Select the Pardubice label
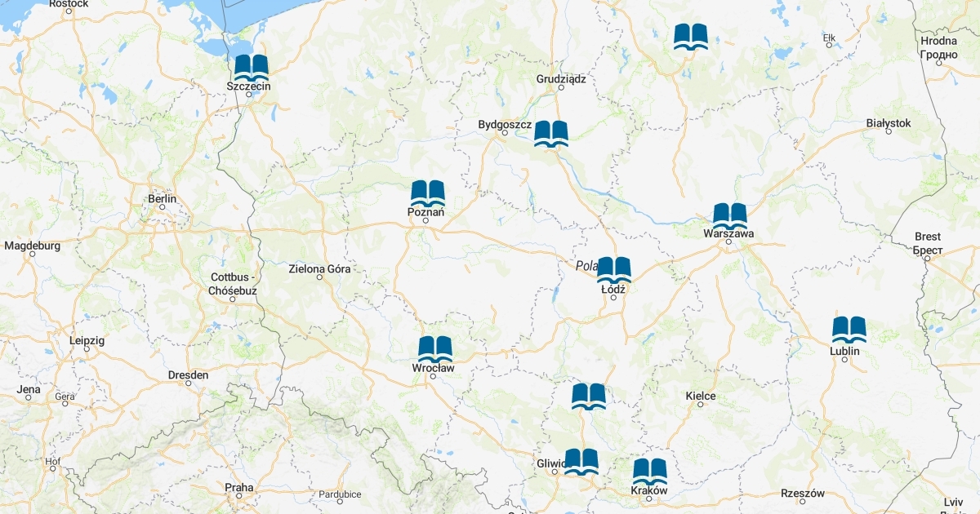The height and width of the screenshot is (514, 980). pyautogui.click(x=340, y=494)
